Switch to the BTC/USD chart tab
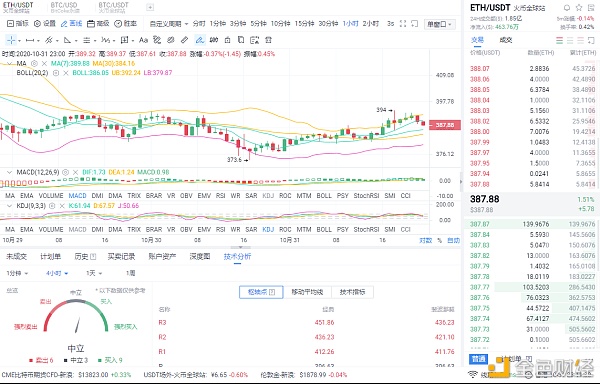Screen dimensions: 600x384 click(x=64, y=7)
